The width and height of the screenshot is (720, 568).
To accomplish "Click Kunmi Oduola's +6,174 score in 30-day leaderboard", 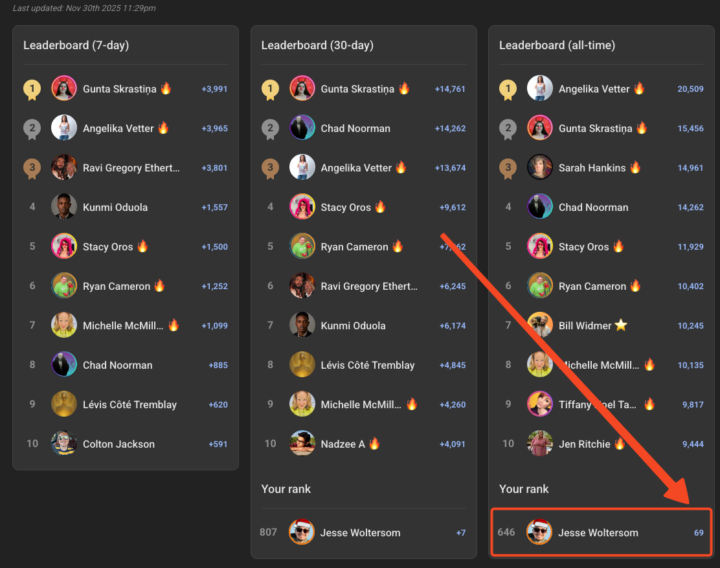I will point(452,326).
